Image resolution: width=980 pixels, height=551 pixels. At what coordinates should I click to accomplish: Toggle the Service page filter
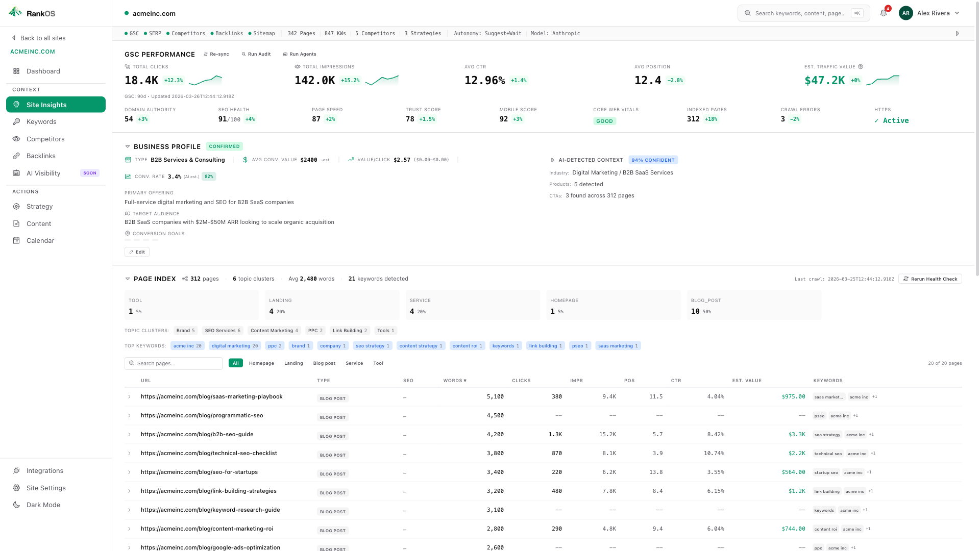point(354,363)
